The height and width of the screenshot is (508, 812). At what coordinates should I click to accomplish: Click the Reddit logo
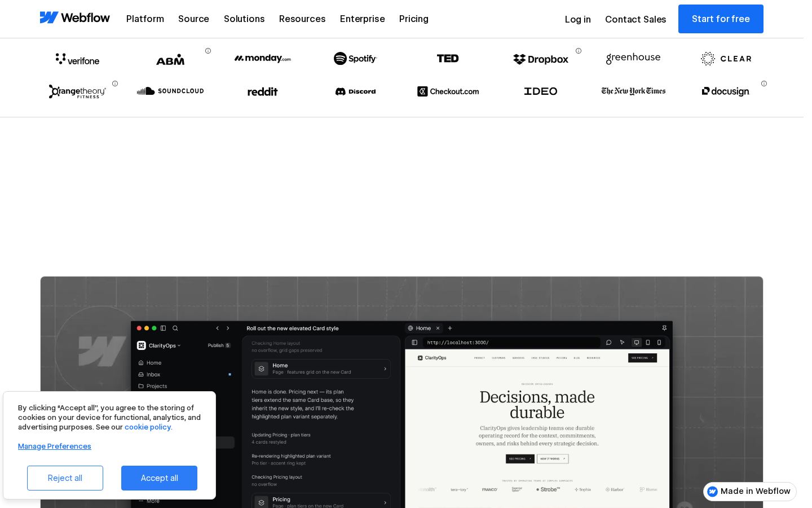(x=263, y=91)
